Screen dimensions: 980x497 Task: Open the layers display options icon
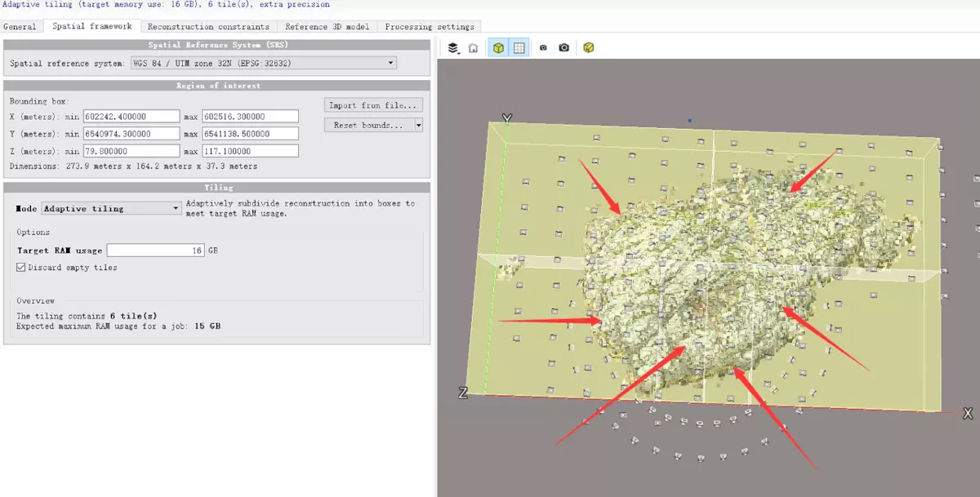point(453,48)
